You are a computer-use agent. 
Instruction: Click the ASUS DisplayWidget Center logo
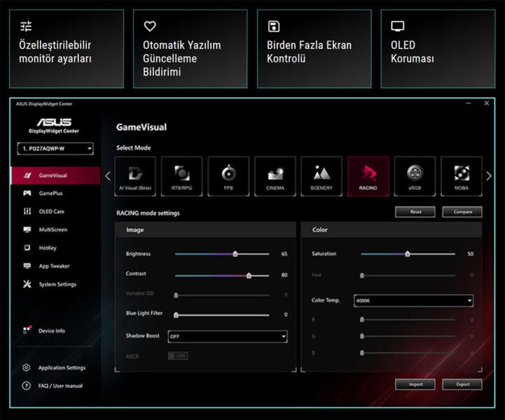[x=54, y=125]
